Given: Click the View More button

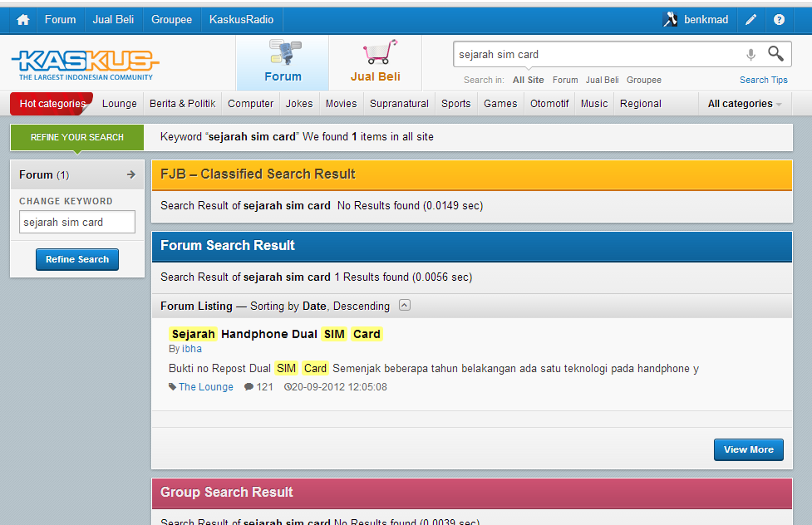Looking at the screenshot, I should (x=748, y=449).
